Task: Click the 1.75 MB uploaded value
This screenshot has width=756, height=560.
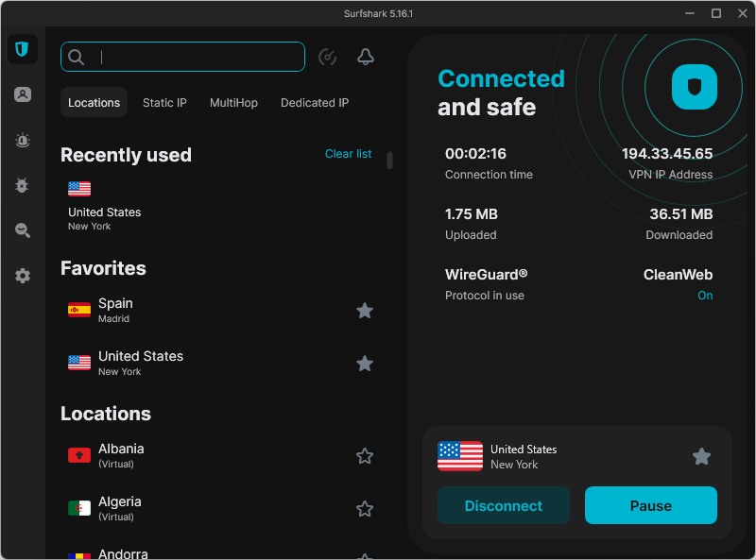Action: [x=471, y=214]
